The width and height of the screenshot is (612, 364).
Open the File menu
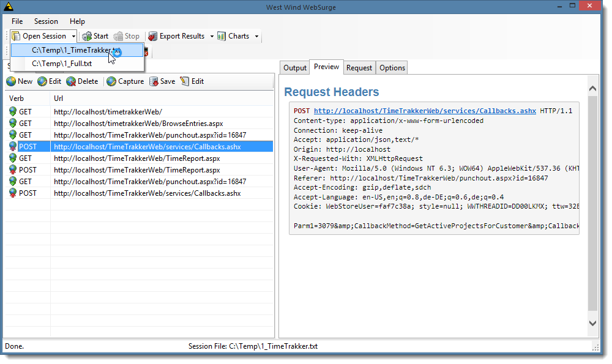17,21
